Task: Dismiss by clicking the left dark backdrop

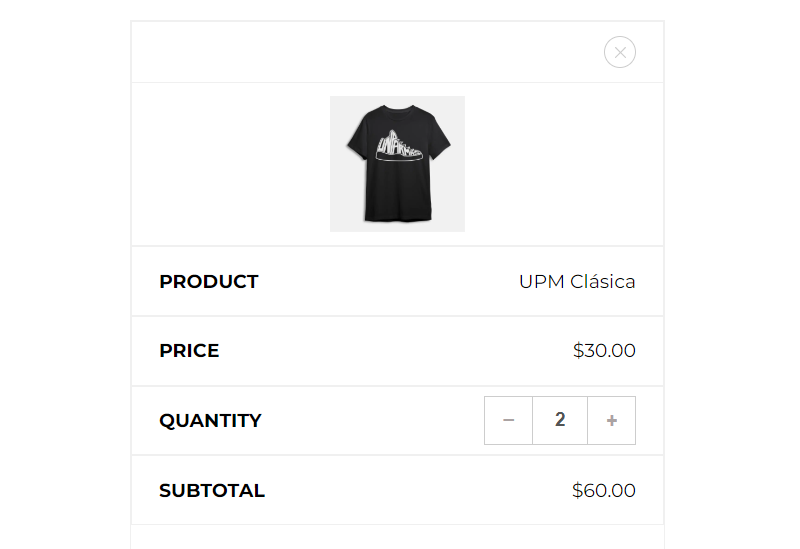Action: click(x=57, y=274)
